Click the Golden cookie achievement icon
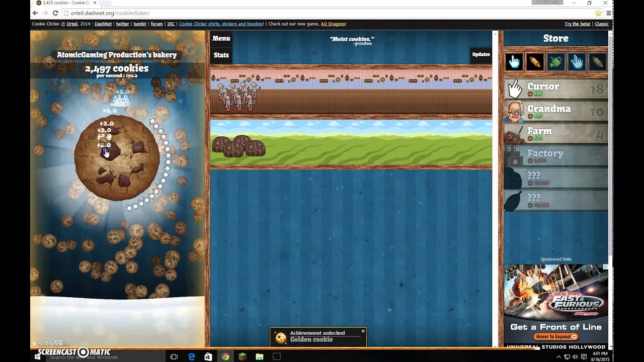 click(x=281, y=338)
